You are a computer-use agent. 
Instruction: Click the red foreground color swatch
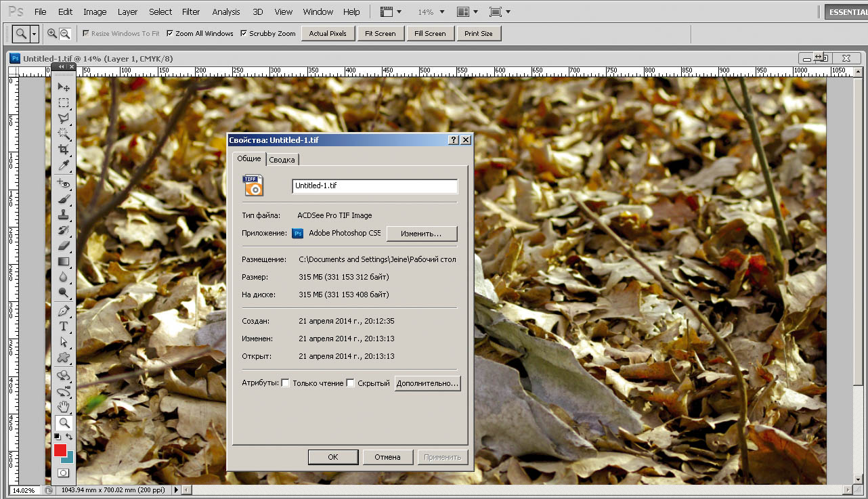pyautogui.click(x=60, y=450)
